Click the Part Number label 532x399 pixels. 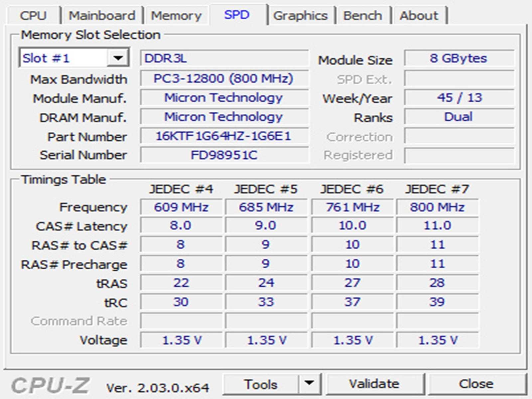click(87, 137)
